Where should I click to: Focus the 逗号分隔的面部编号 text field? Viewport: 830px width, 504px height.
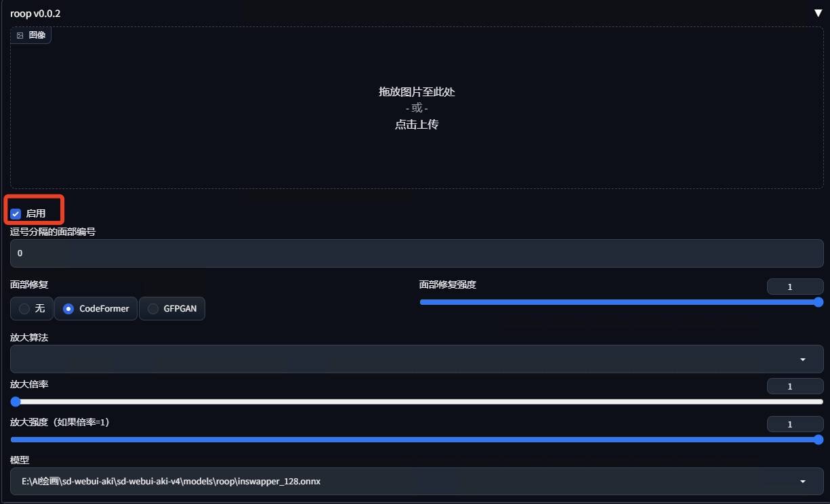pyautogui.click(x=416, y=253)
